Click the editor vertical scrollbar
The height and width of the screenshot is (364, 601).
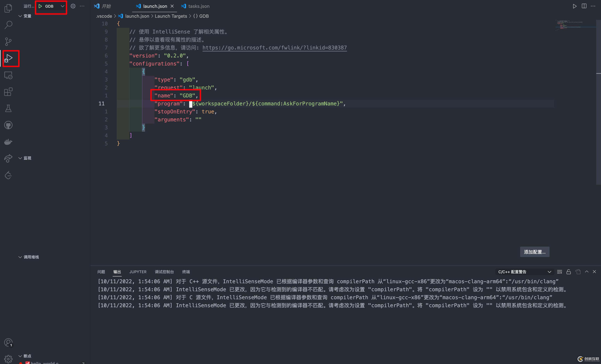[598, 102]
